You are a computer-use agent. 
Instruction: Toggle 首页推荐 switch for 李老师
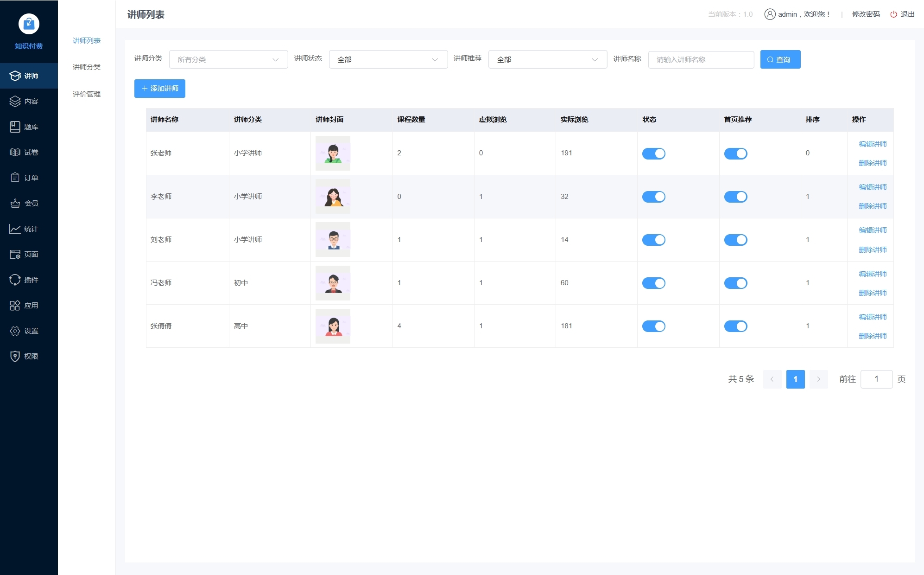click(735, 197)
